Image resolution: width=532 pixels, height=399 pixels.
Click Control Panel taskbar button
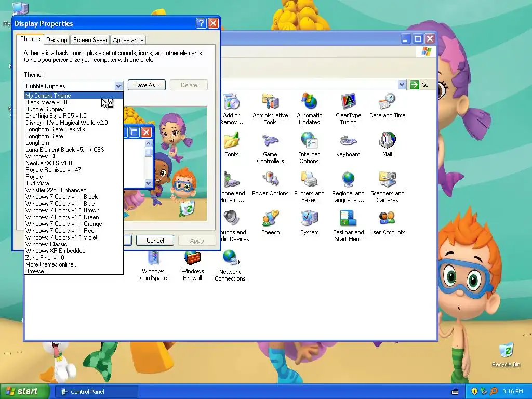[96, 392]
